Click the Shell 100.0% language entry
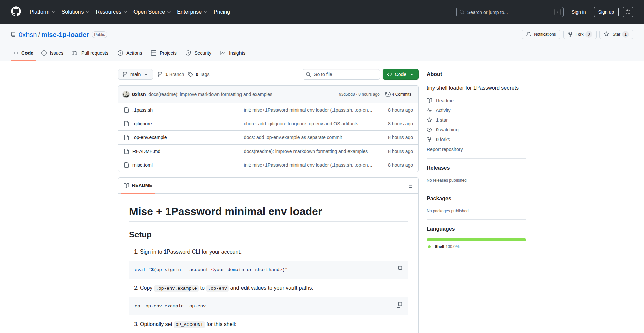This screenshot has height=333, width=644. [444, 247]
